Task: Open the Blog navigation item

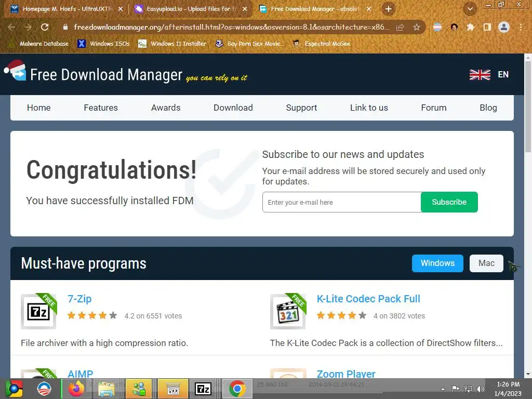Action: tap(488, 108)
